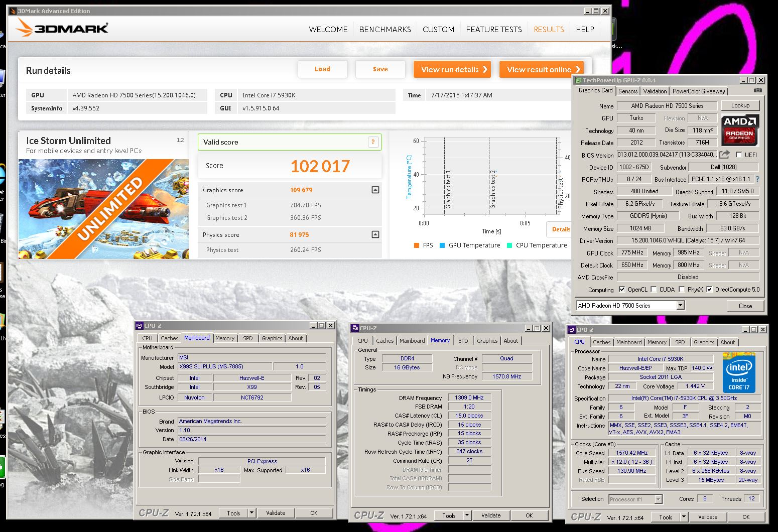Click CPU-Z Mainboard window title icon
The width and height of the screenshot is (778, 532).
click(x=140, y=326)
